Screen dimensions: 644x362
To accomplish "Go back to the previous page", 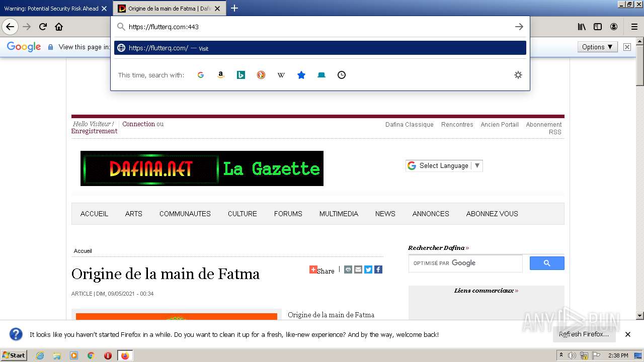I will click(x=10, y=27).
